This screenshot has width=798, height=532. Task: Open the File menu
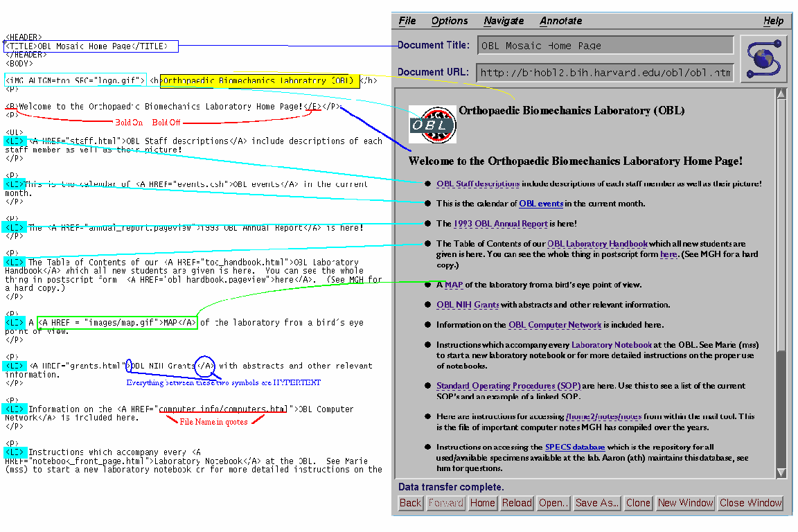(x=407, y=21)
